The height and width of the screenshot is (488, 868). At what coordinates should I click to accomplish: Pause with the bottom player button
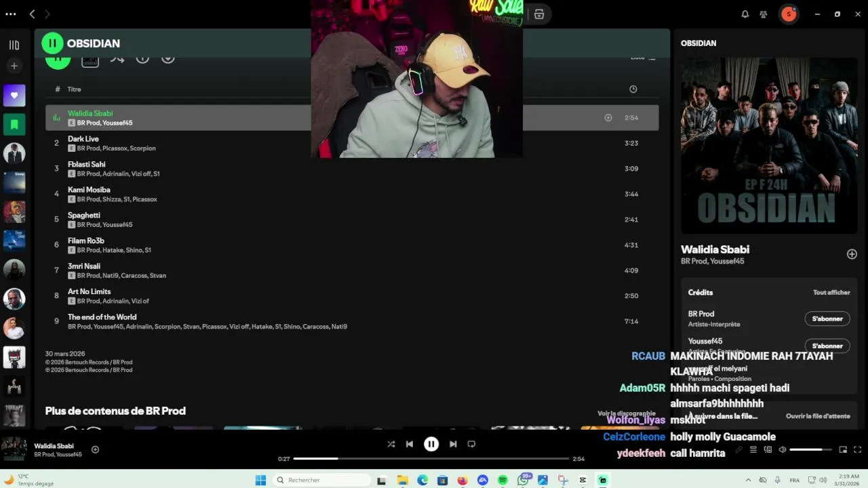431,445
